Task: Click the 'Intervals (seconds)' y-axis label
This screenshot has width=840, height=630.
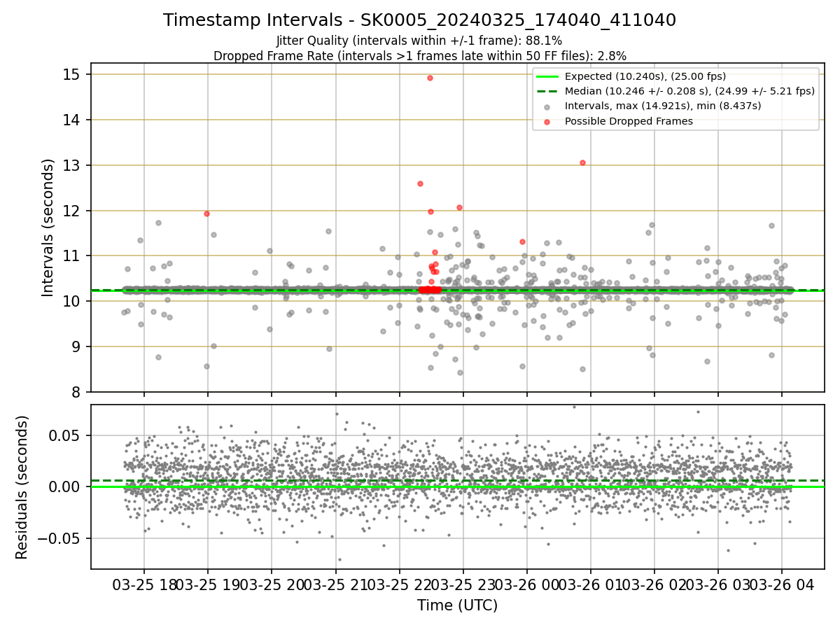Action: click(48, 227)
